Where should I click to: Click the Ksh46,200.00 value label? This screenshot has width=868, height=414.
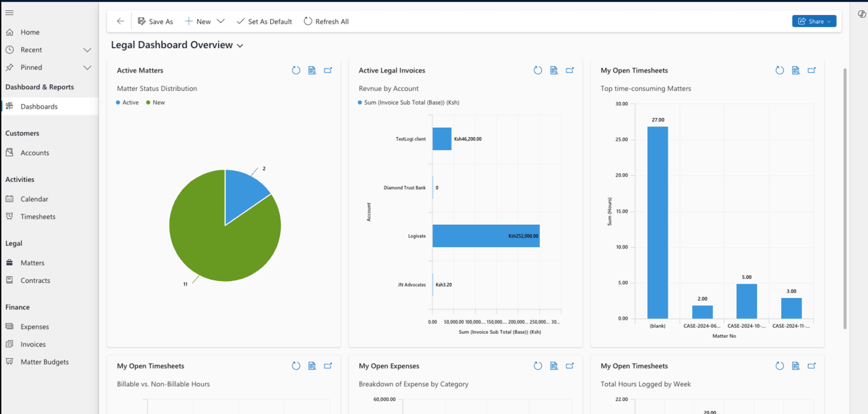pyautogui.click(x=467, y=139)
